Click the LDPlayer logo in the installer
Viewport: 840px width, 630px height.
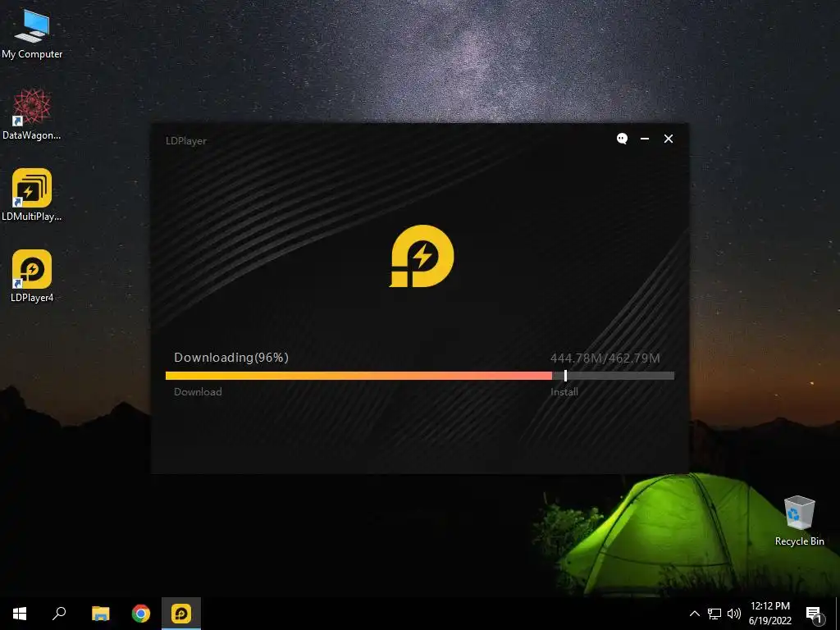click(x=422, y=256)
